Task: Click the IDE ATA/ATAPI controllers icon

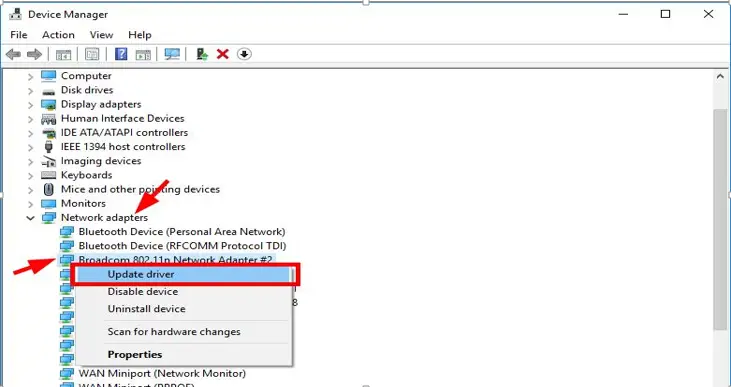Action: [x=48, y=133]
